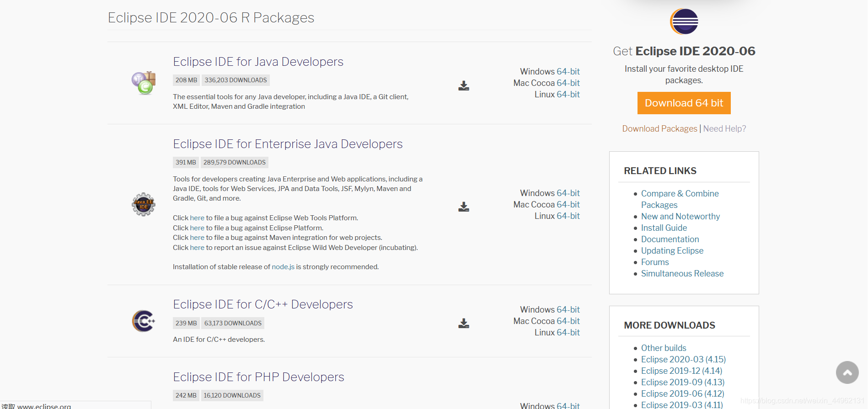Click download icon for Enterprise Java Developers package
This screenshot has width=868, height=409.
pyautogui.click(x=464, y=207)
